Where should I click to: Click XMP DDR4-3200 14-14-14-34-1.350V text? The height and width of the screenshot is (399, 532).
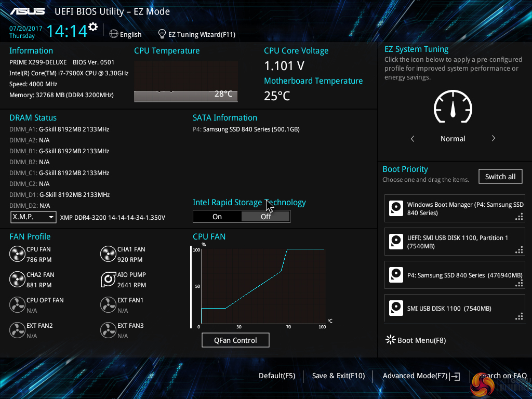click(x=113, y=218)
